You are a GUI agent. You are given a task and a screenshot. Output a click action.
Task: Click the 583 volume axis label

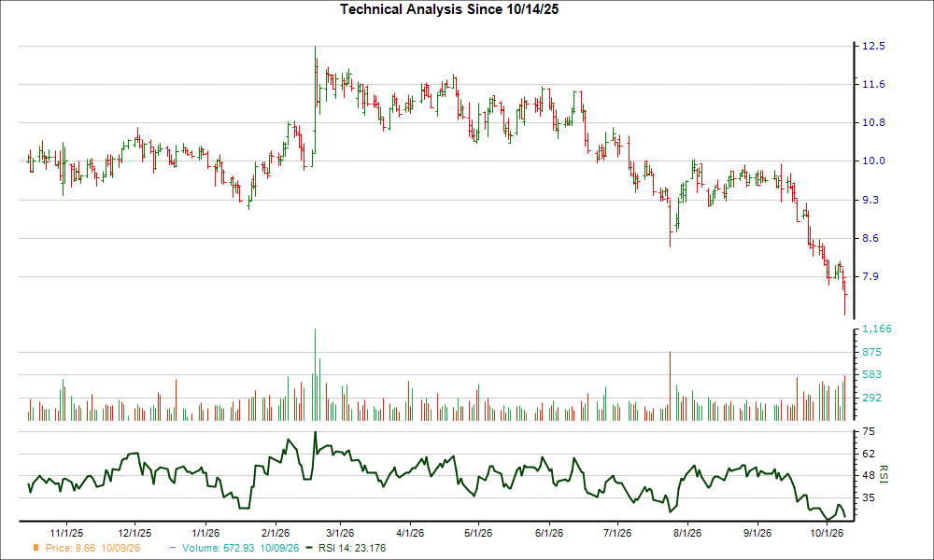[871, 375]
